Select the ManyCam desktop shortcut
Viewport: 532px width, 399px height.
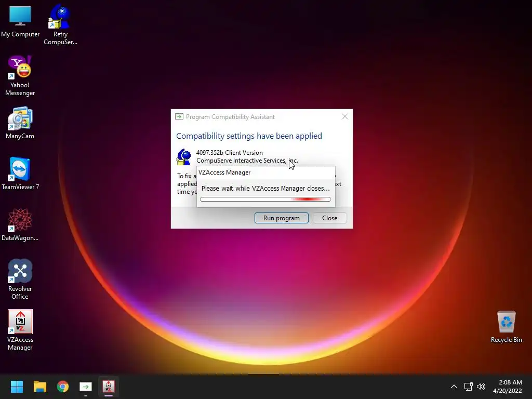tap(20, 123)
